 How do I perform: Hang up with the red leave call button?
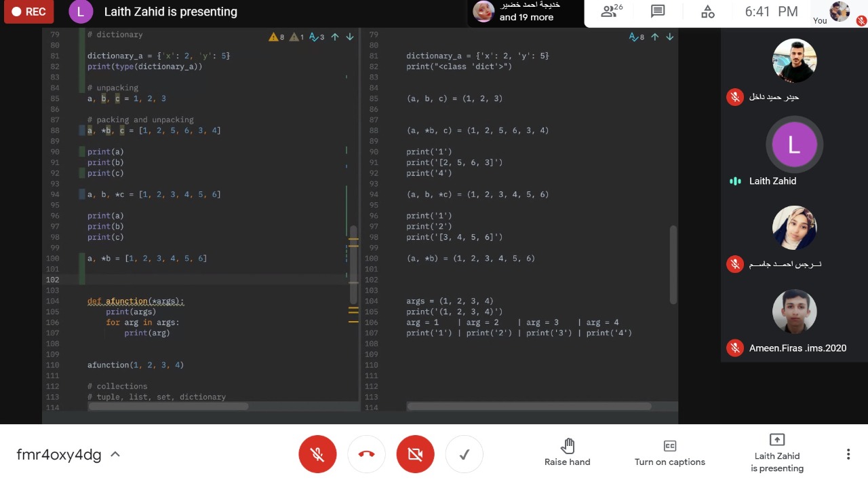(366, 454)
